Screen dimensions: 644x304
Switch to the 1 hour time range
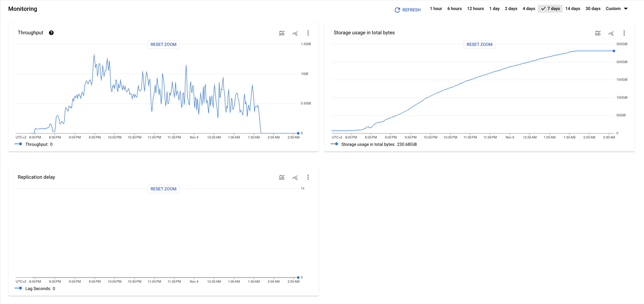[x=436, y=8]
